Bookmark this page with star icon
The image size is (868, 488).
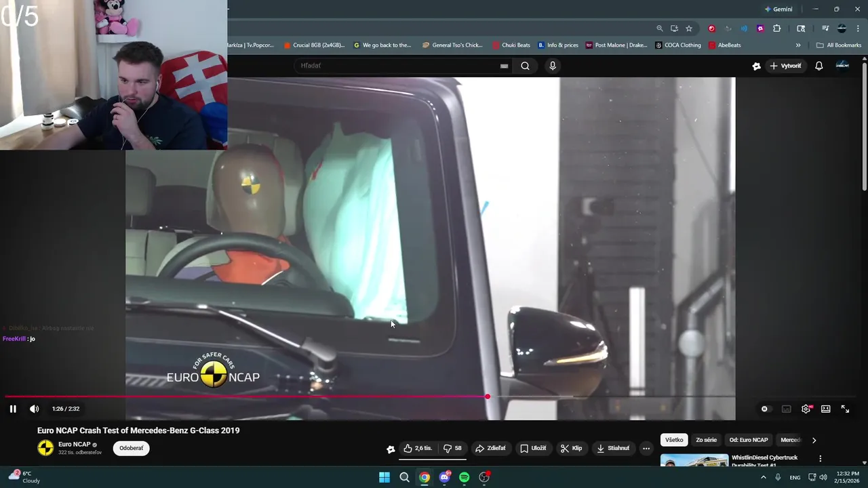tap(689, 28)
